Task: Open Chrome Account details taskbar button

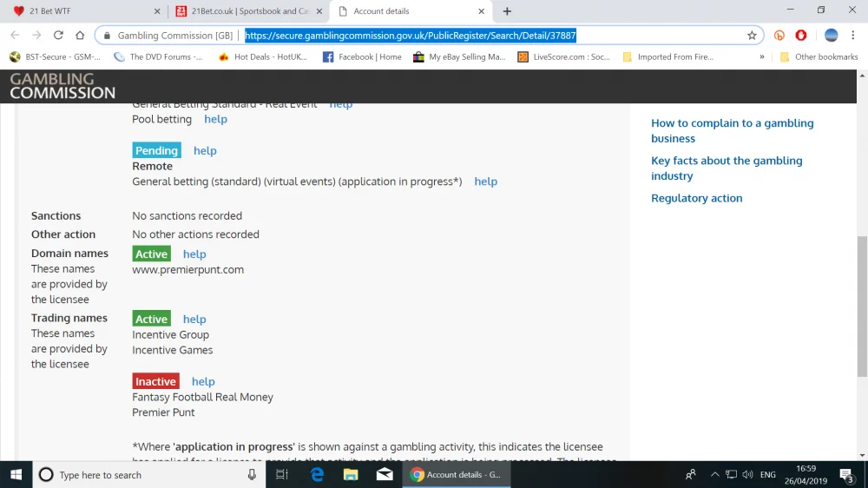Action: [x=457, y=475]
